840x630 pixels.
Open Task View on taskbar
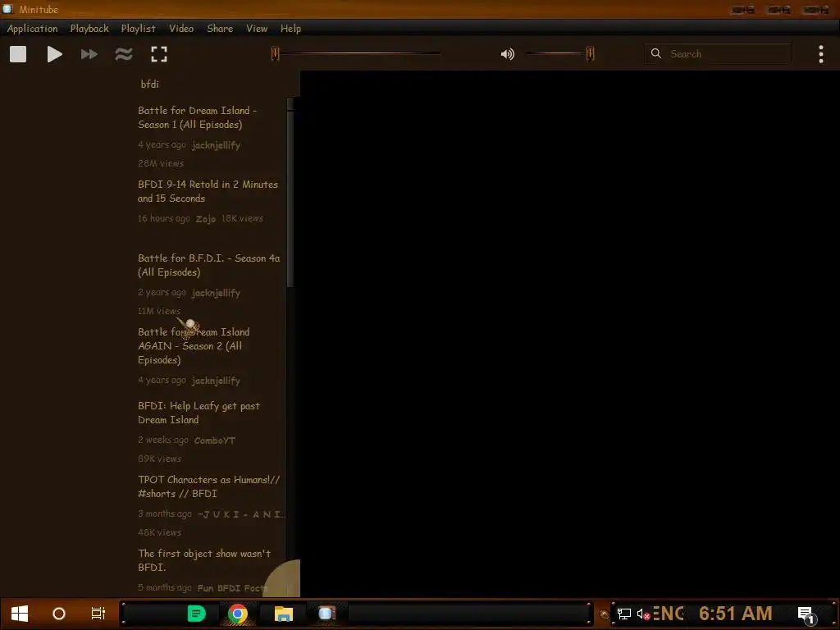point(98,614)
